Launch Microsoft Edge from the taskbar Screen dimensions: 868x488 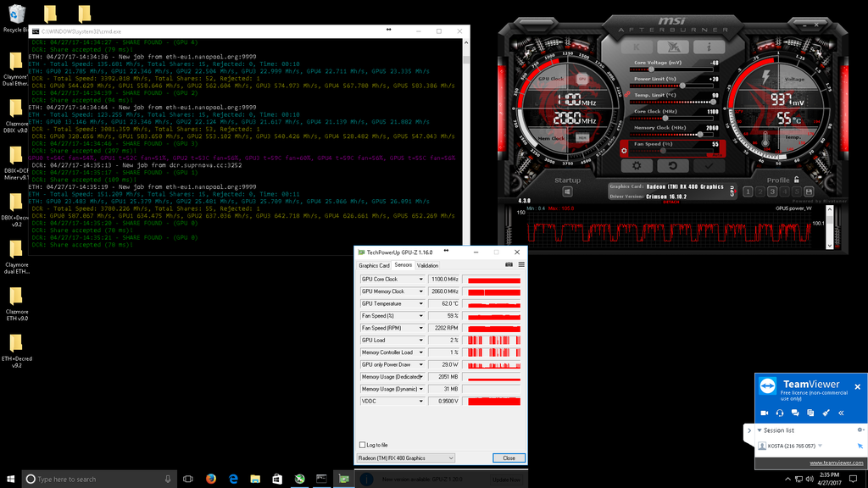[233, 480]
